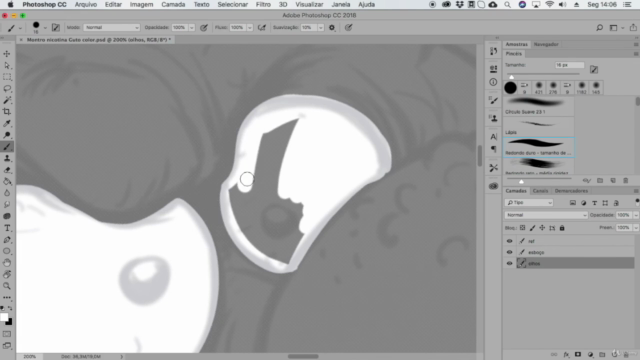Image resolution: width=640 pixels, height=360 pixels.
Task: Select the Eyedropper tool
Action: [x=7, y=123]
